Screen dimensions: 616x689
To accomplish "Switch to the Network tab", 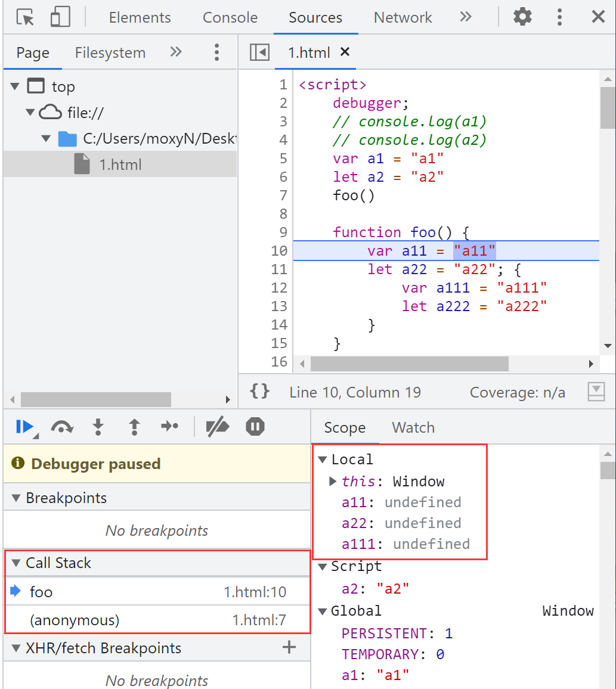I will (x=403, y=17).
